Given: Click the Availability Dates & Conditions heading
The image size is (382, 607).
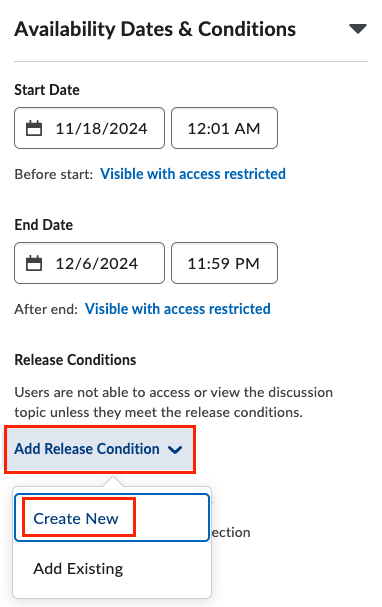Looking at the screenshot, I should (x=155, y=29).
